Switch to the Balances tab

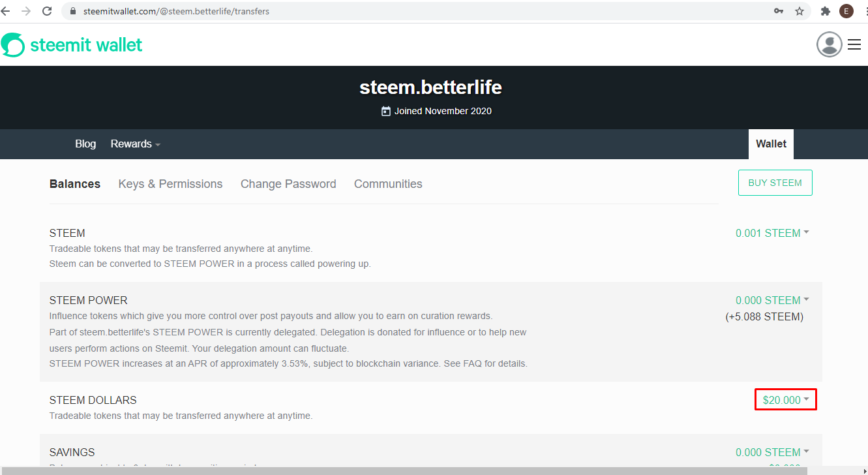click(x=75, y=184)
